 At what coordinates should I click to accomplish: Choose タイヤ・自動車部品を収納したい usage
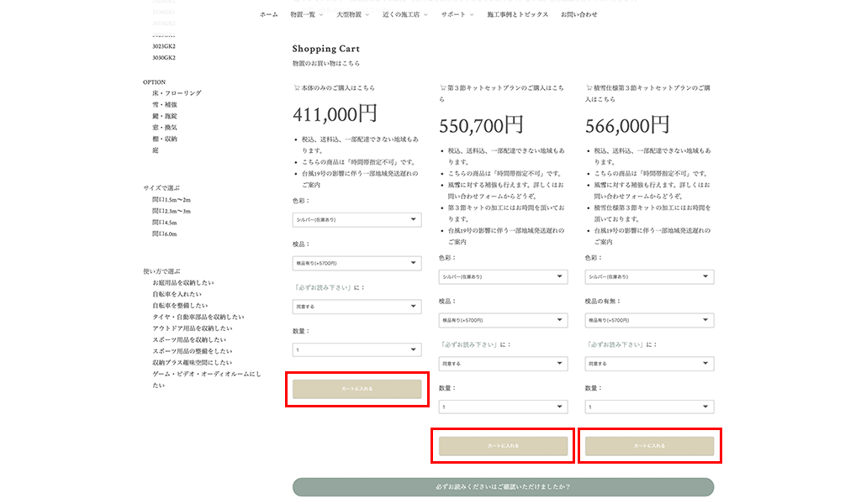coord(198,318)
